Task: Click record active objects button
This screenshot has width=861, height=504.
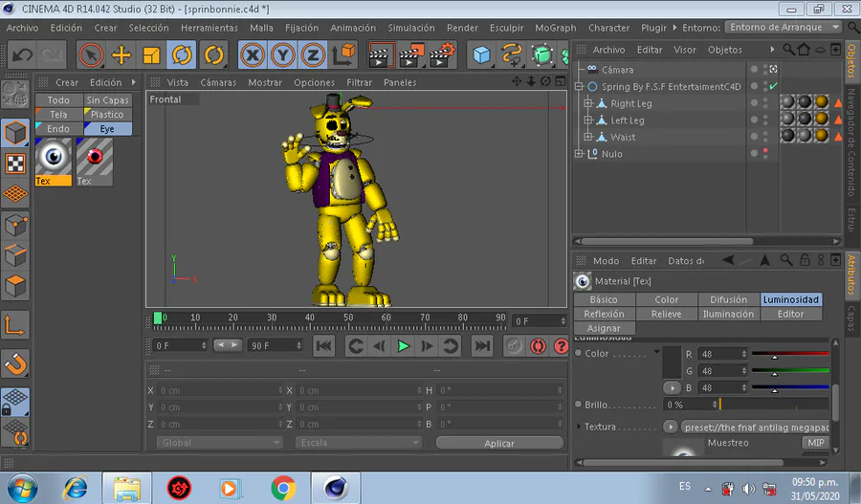Action: 514,346
